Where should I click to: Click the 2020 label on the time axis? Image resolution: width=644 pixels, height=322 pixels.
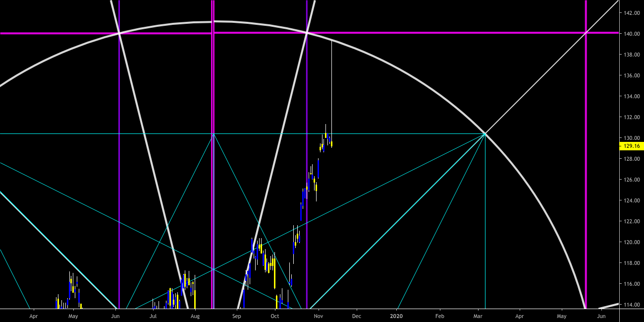coord(396,316)
